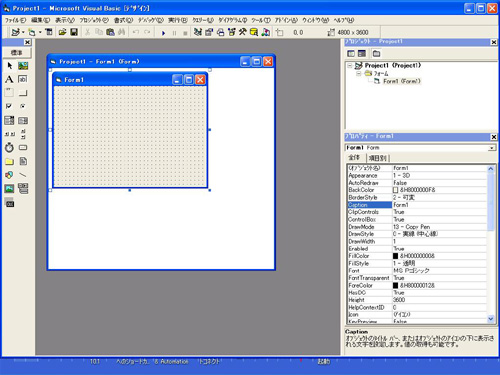Collapse the フォーム folder node

tap(358, 73)
